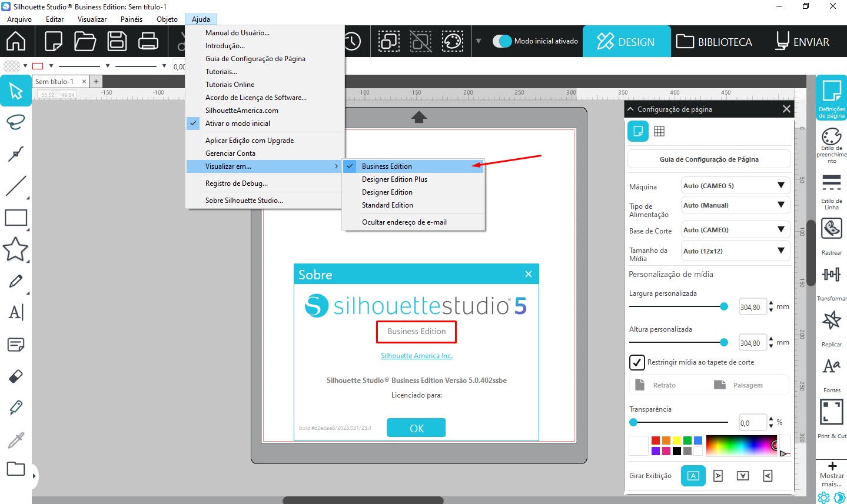Open Page Settings (Definições de página) panel
This screenshot has width=847, height=504.
831,98
